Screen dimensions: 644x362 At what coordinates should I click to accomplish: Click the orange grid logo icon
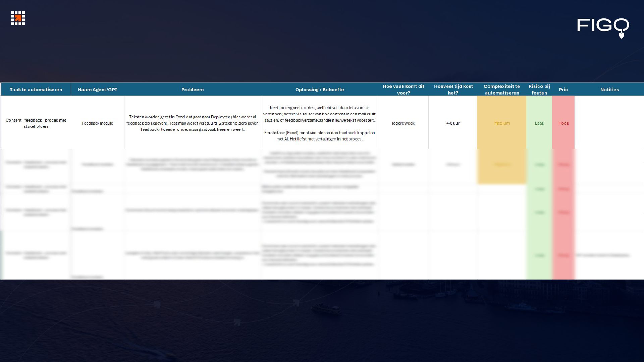pyautogui.click(x=18, y=18)
